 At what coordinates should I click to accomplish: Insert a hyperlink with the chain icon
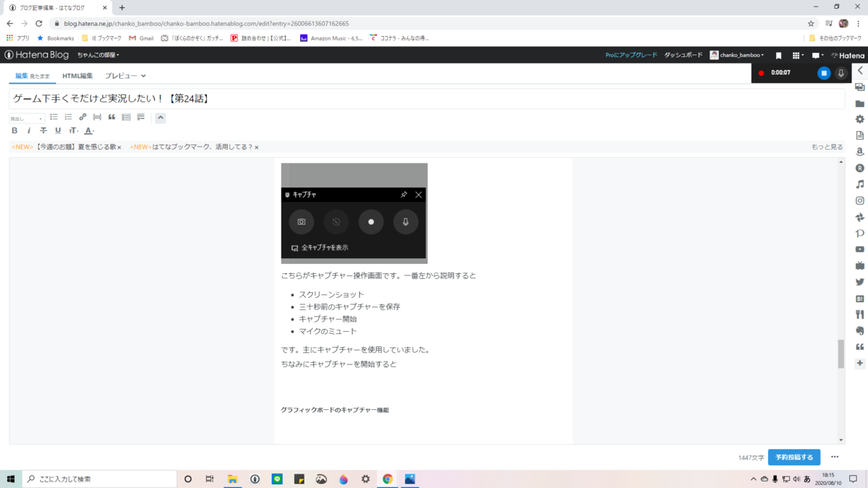tap(82, 117)
